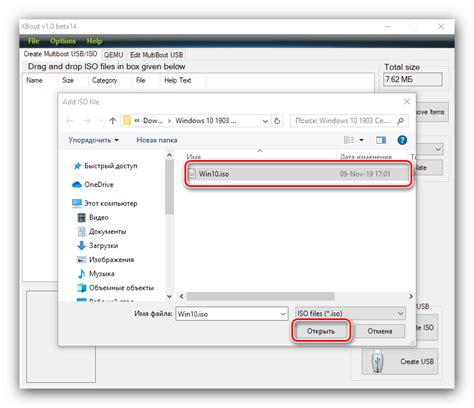
Task: Sort by the Имя column header
Action: click(x=193, y=156)
